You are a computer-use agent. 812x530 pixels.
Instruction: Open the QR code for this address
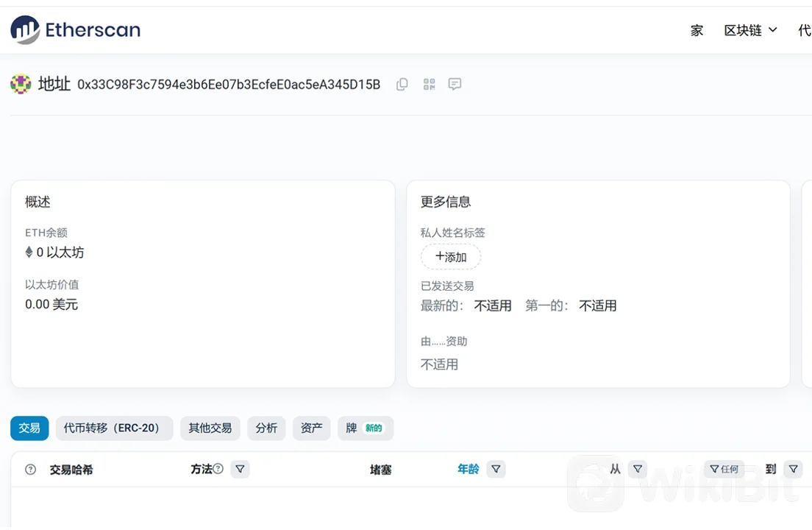coord(429,84)
